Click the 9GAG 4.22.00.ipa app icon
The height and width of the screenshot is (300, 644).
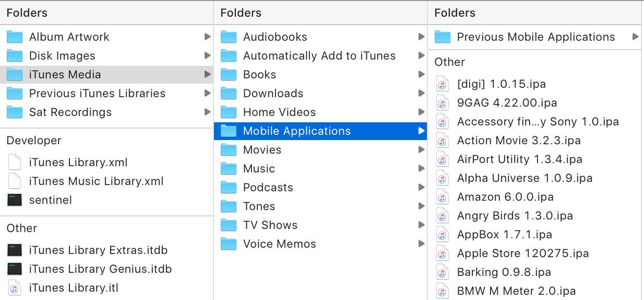tap(442, 103)
